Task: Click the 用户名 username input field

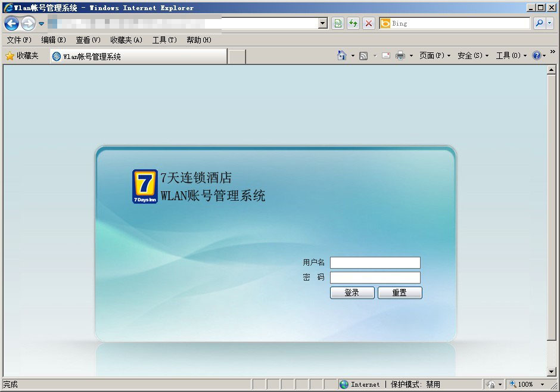Action: [375, 263]
